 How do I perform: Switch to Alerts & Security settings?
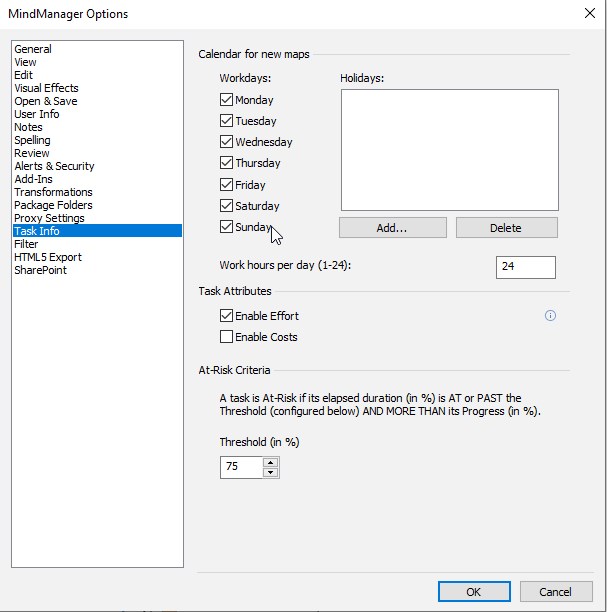pos(54,166)
